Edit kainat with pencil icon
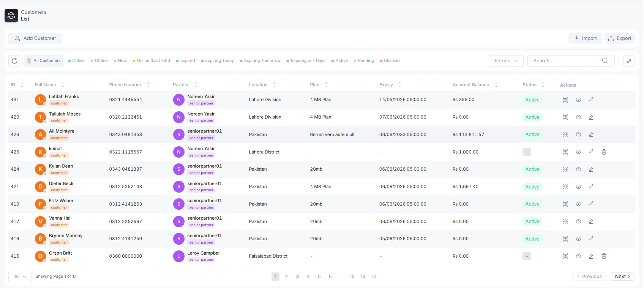644x288 pixels. tap(591, 152)
